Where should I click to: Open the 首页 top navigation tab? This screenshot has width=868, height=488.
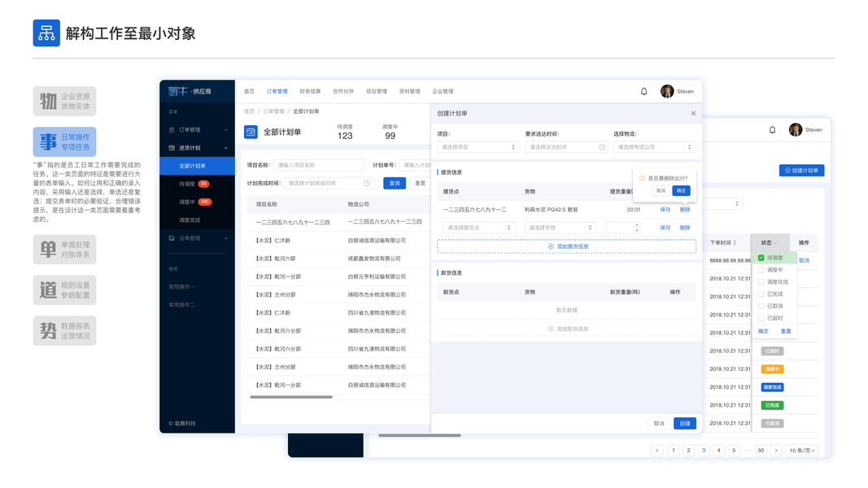click(249, 91)
